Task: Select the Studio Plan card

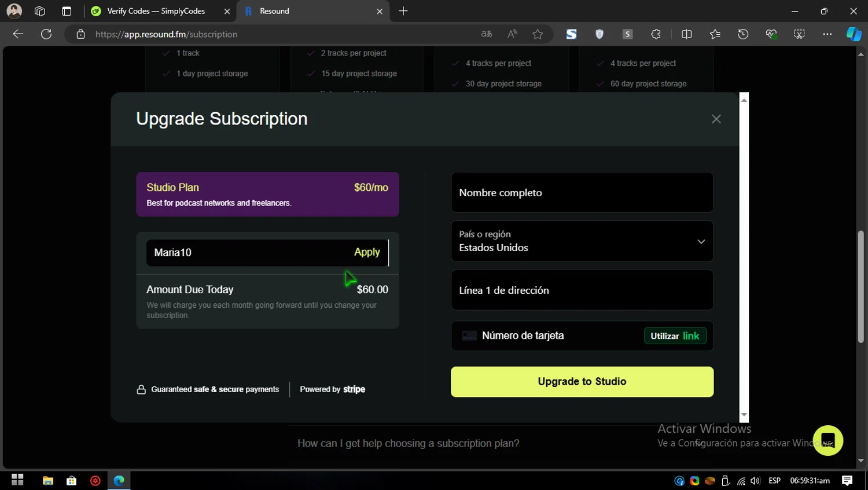Action: pyautogui.click(x=267, y=194)
